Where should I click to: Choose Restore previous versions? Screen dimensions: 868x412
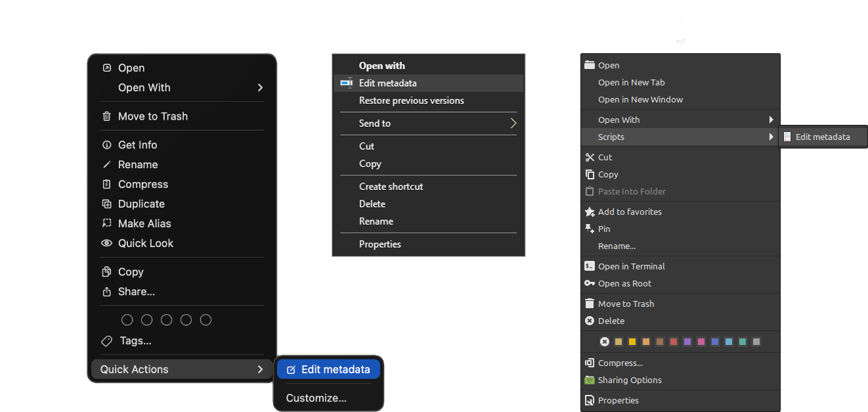click(412, 101)
